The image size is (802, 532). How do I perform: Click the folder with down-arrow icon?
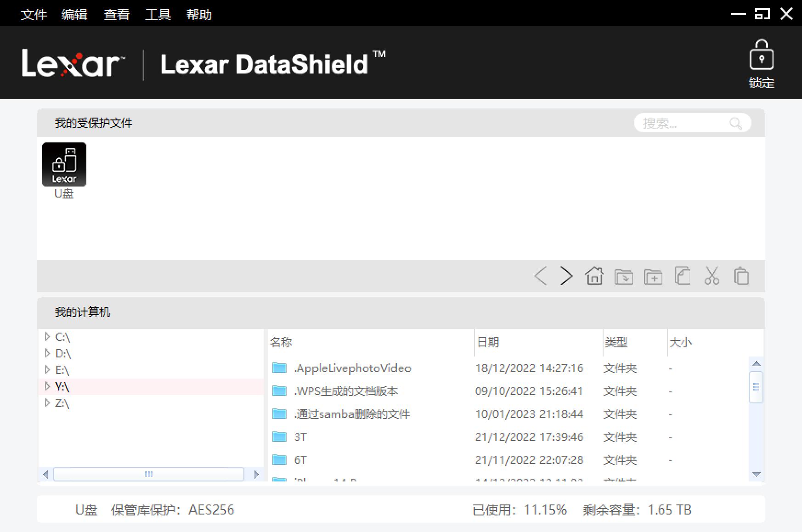point(624,277)
